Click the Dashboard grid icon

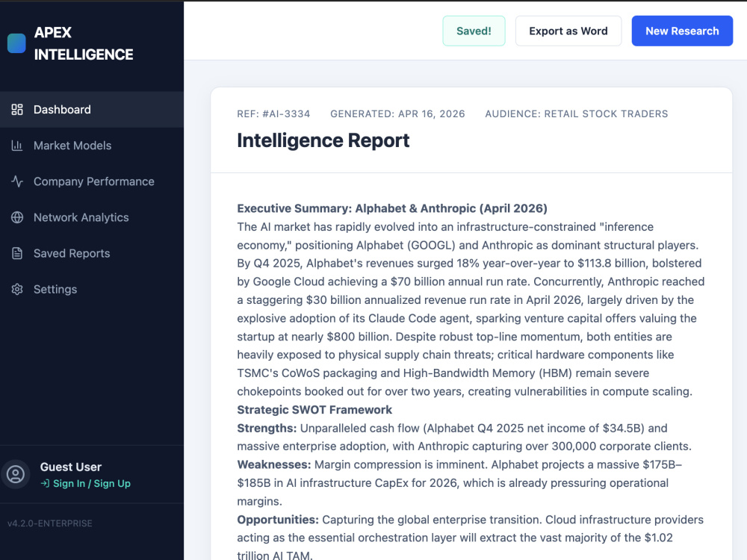[17, 110]
